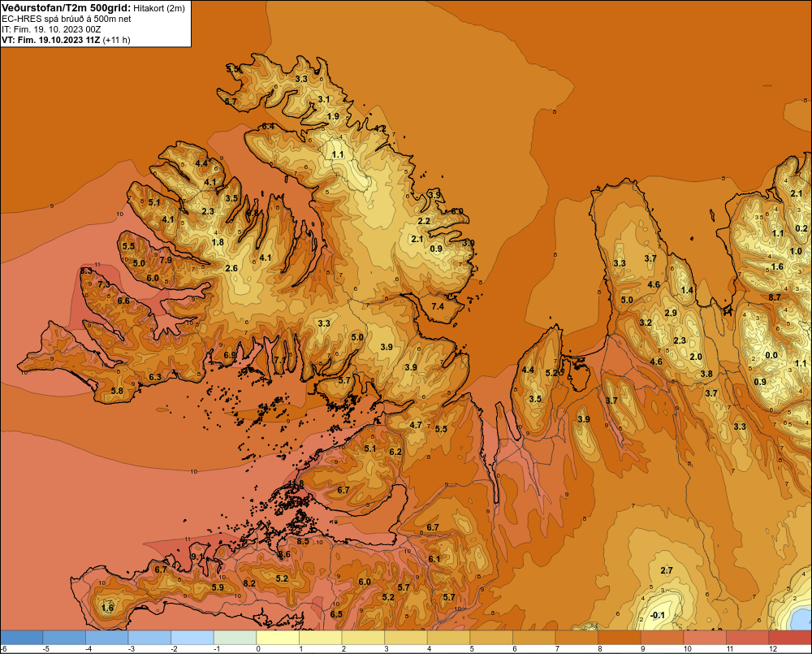
Task: Choose the legend swatch between -3 and -2
Action: click(x=149, y=638)
